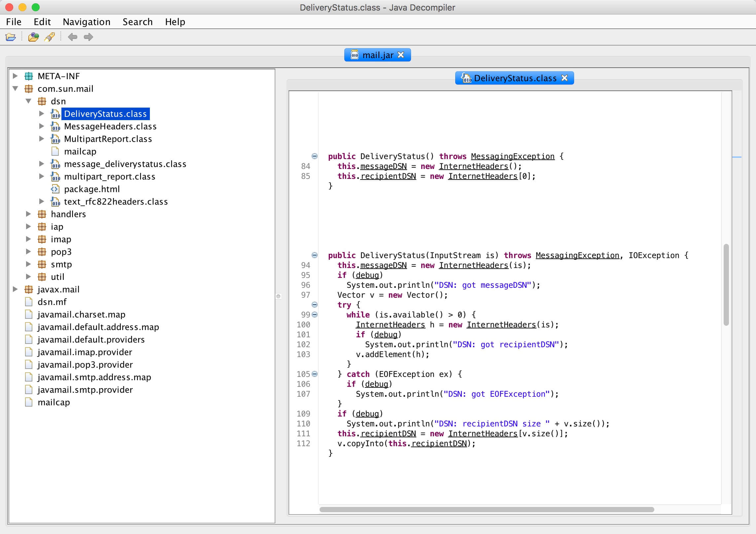Click the Back arrow in toolbar
The image size is (756, 534).
click(x=73, y=37)
